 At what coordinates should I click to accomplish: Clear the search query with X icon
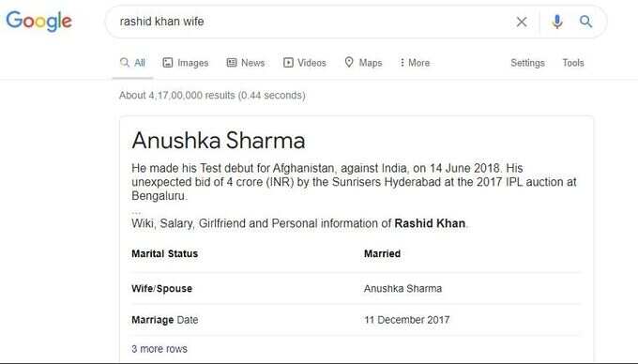pos(522,22)
